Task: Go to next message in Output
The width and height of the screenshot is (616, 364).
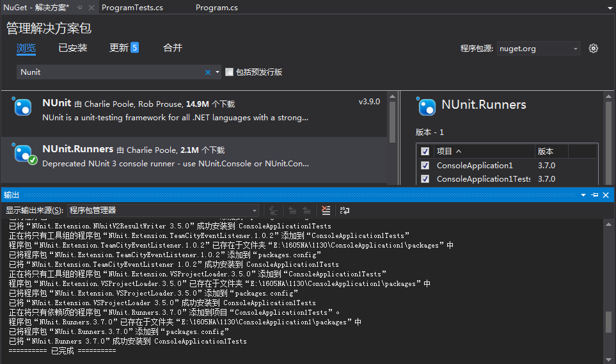Action: click(x=306, y=210)
